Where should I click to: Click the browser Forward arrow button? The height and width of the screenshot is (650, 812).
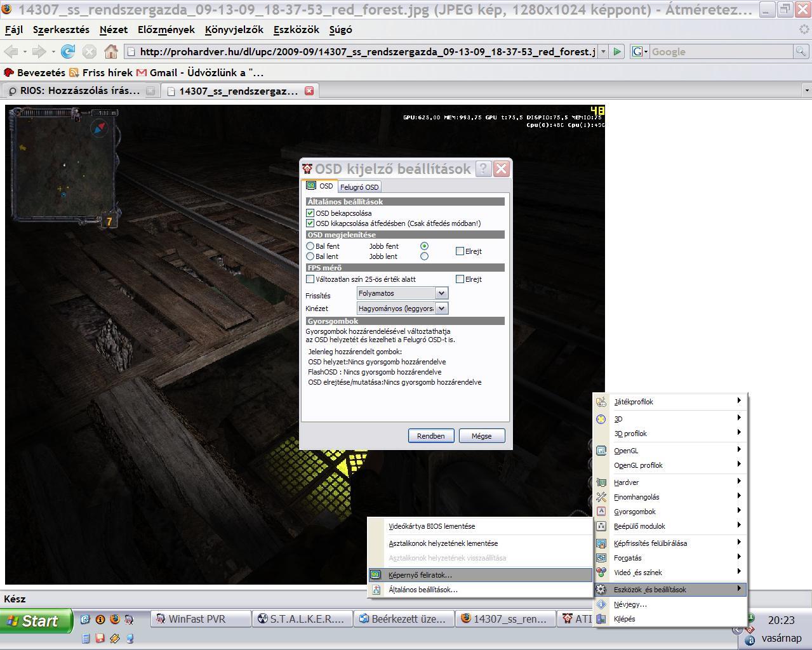pos(39,52)
